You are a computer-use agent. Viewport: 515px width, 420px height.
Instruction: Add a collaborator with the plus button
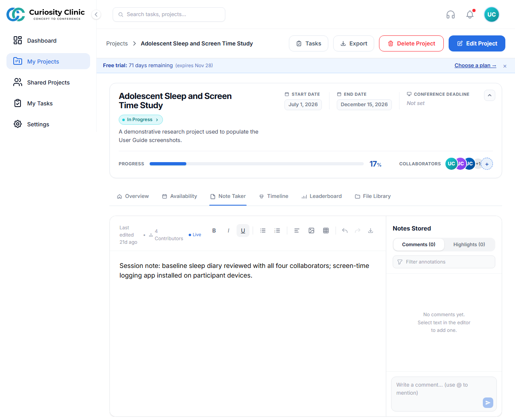pyautogui.click(x=487, y=164)
